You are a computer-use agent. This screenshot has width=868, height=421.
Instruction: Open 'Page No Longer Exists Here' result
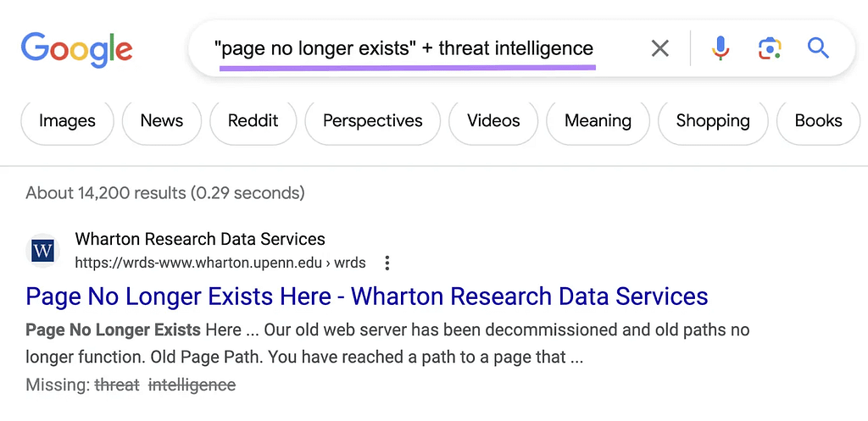(366, 296)
